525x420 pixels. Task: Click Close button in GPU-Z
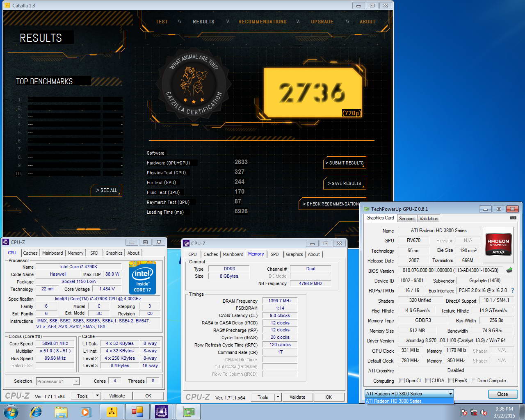point(502,394)
